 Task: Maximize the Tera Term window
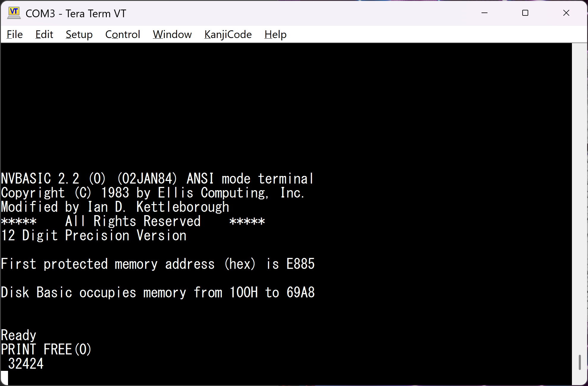(x=525, y=13)
